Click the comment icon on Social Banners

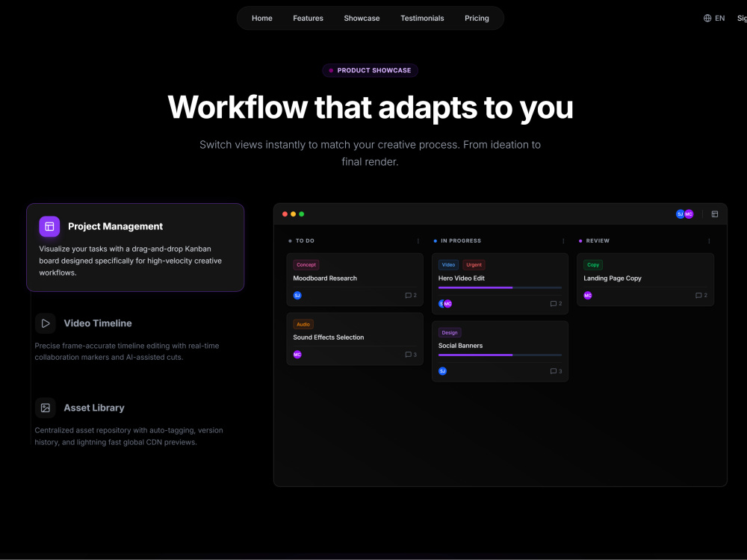click(553, 371)
